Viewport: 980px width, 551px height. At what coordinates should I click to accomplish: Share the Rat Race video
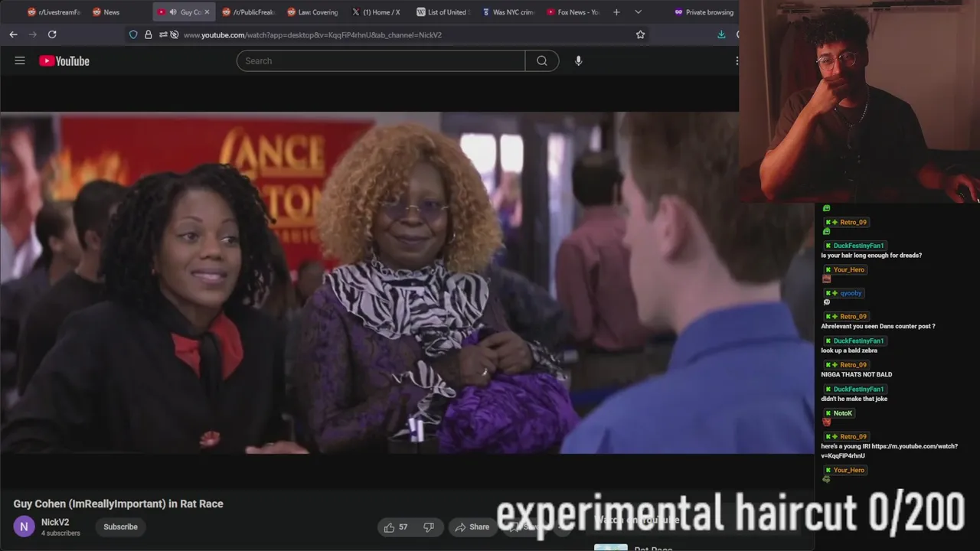[472, 527]
